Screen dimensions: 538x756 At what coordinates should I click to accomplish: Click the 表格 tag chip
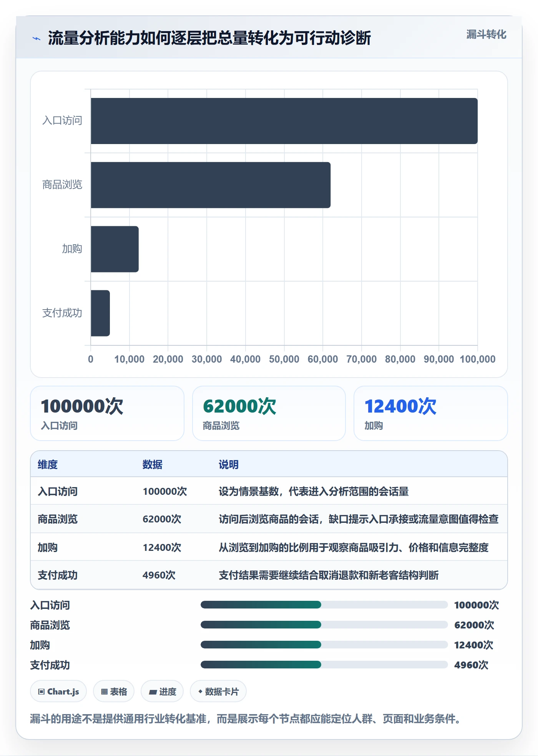pos(114,691)
